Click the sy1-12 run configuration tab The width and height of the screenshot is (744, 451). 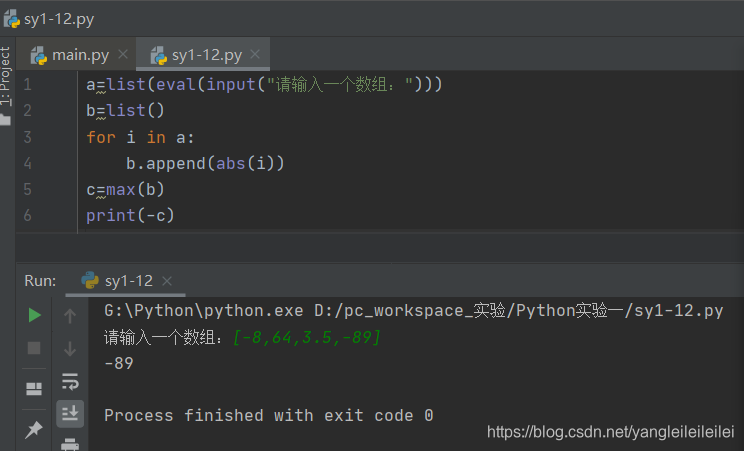(x=126, y=281)
